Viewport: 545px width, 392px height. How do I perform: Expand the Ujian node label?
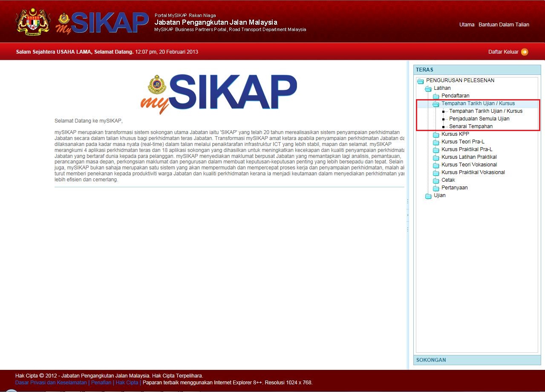click(x=439, y=195)
